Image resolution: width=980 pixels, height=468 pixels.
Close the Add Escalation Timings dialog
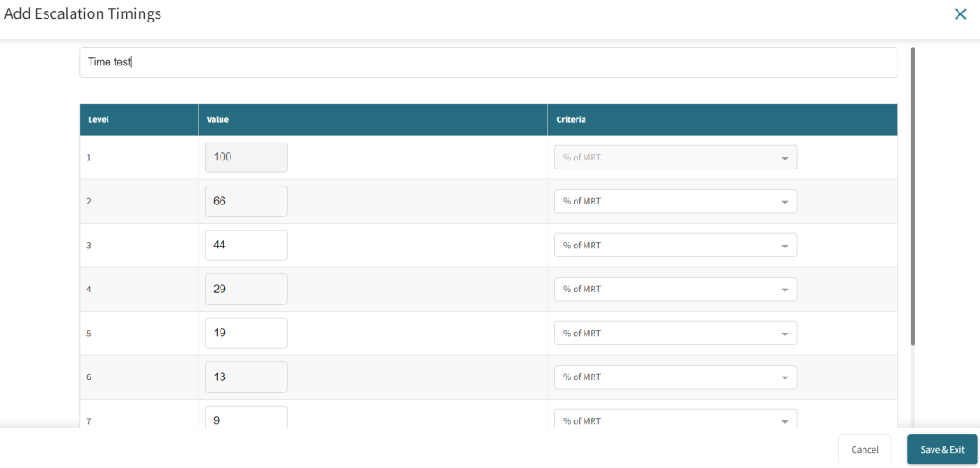pyautogui.click(x=960, y=14)
